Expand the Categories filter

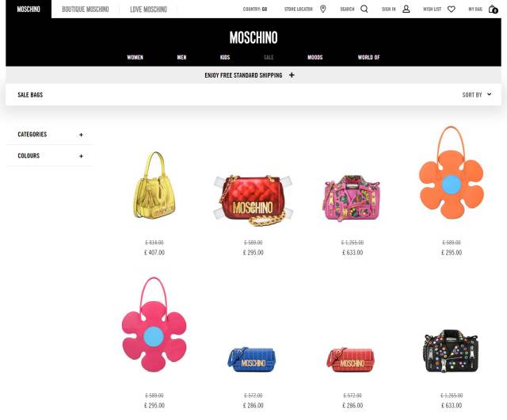tap(50, 134)
